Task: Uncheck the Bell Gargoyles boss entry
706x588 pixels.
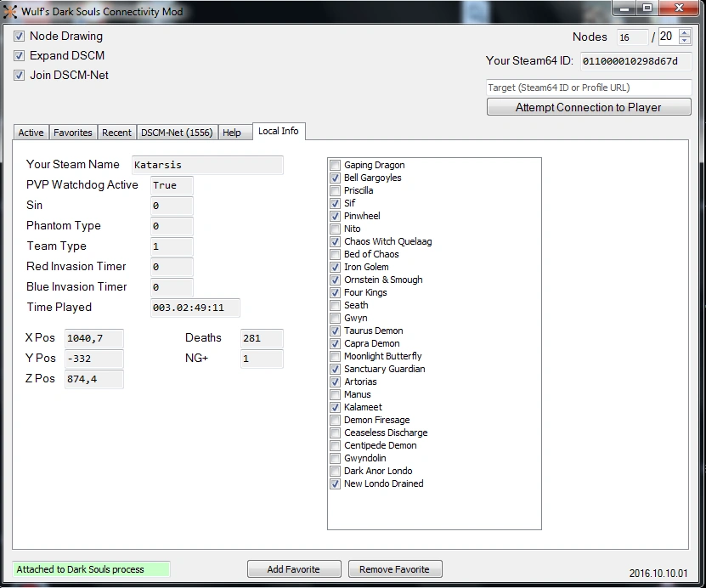Action: (x=336, y=178)
